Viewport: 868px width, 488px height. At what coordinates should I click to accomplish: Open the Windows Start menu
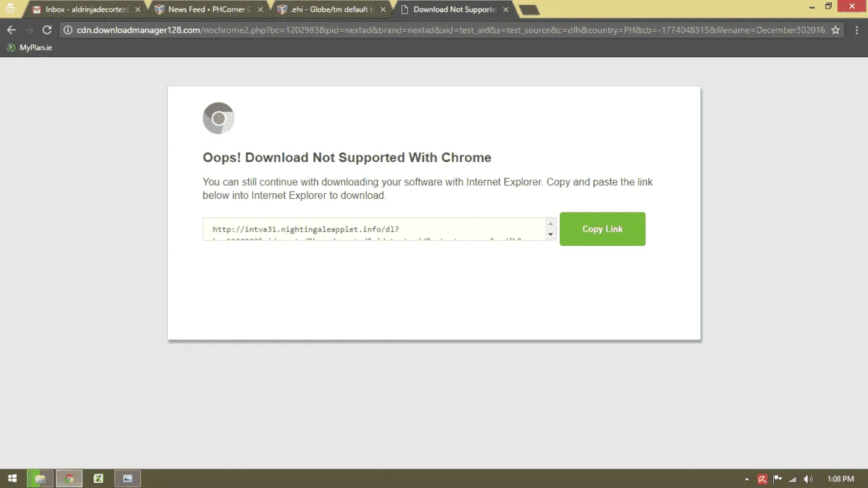point(12,479)
